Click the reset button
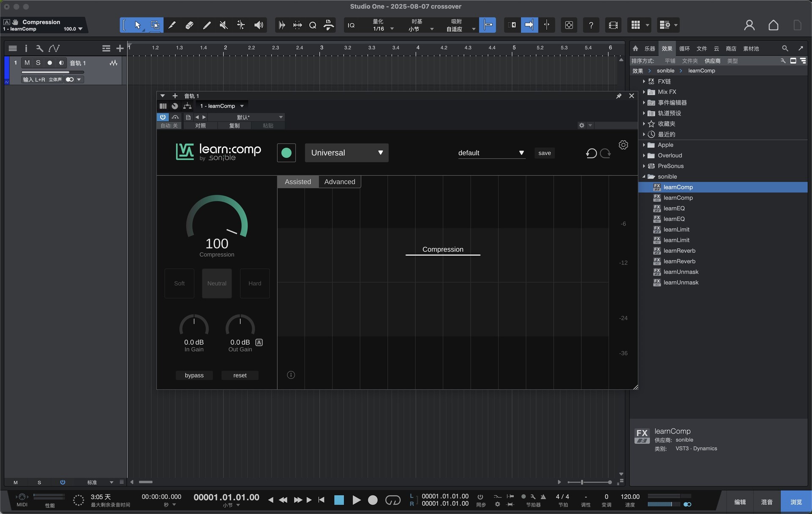Screen dimensions: 812x514 (240, 375)
